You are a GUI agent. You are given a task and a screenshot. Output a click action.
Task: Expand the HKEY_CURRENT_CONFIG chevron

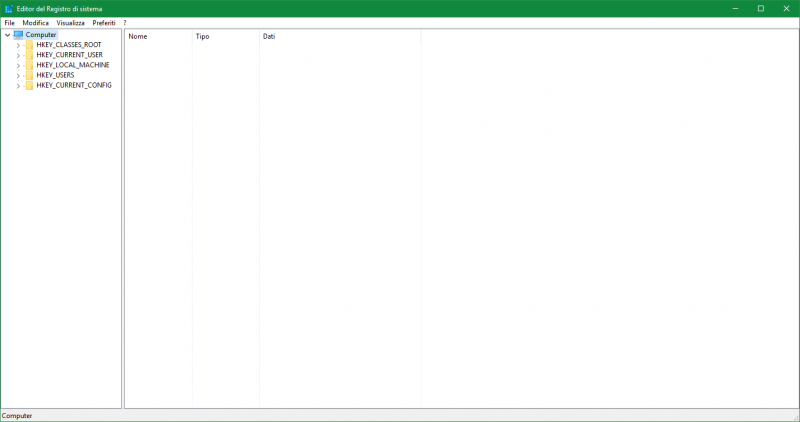point(18,86)
